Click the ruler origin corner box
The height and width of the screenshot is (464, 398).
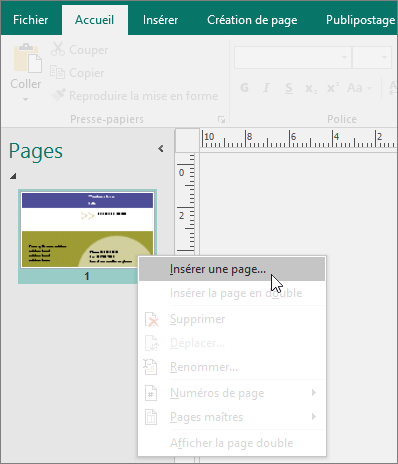click(187, 140)
